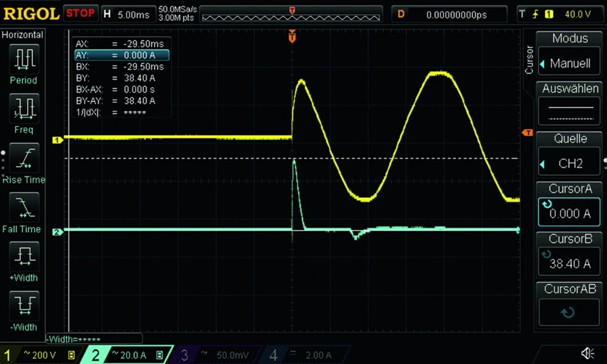
Task: Toggle channel 2 20.0 A tab
Action: (x=128, y=355)
